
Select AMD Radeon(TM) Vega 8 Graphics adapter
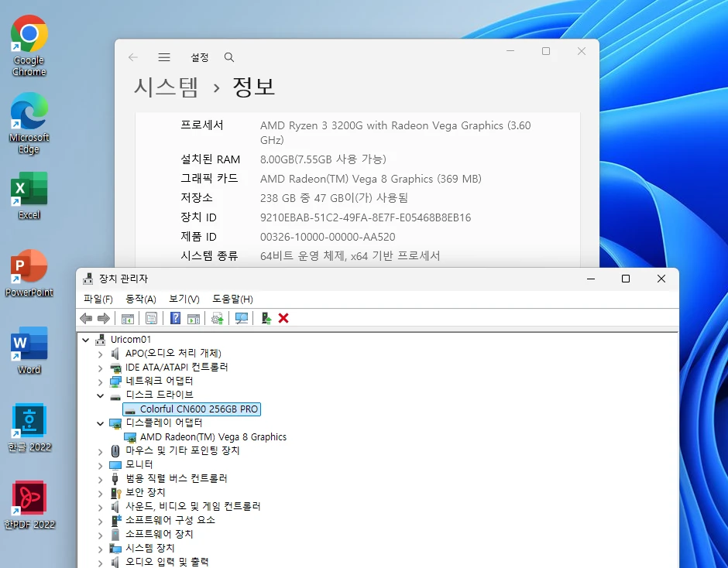click(213, 436)
